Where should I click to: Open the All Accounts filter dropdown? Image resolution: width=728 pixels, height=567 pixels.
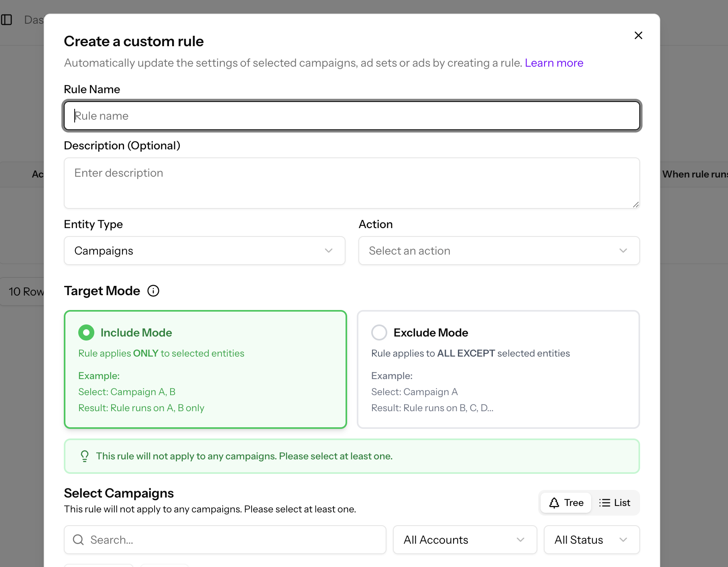(464, 540)
